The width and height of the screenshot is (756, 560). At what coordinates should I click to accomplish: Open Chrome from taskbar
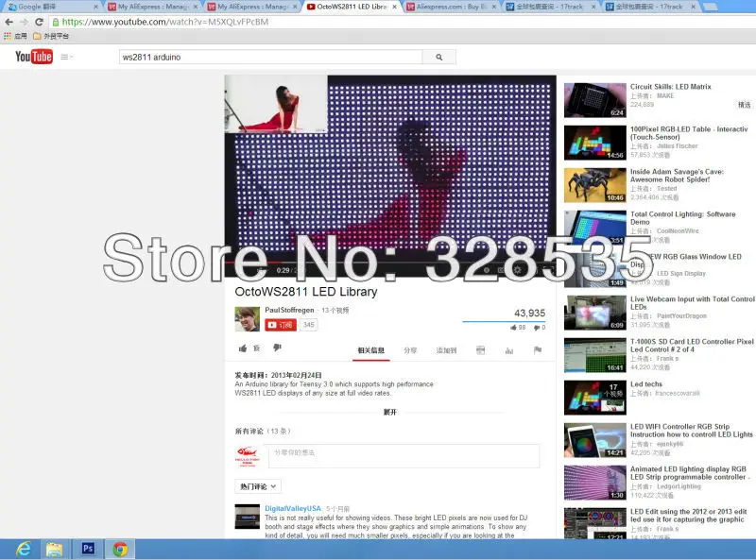click(x=120, y=549)
